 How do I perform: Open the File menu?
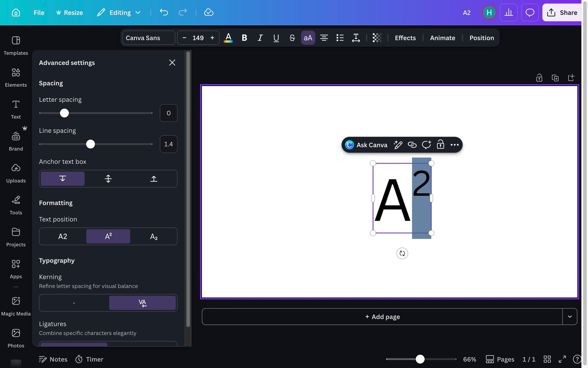39,12
